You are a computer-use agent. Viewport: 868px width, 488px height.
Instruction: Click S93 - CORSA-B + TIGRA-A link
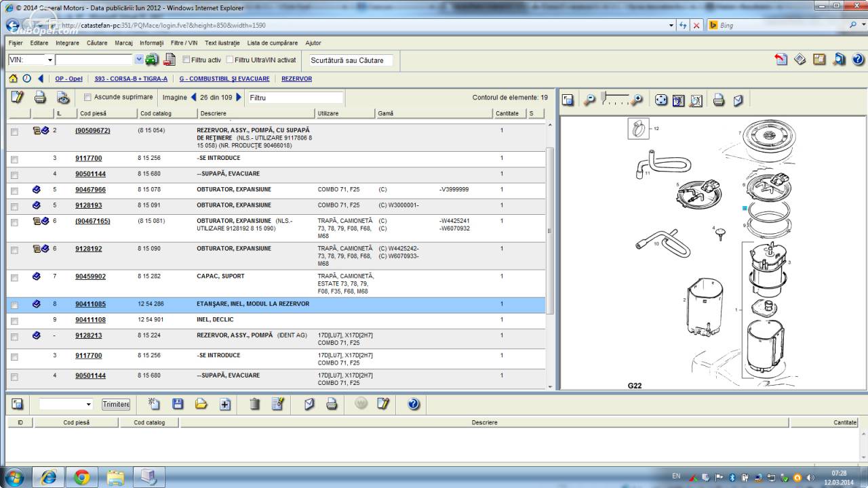click(x=131, y=79)
